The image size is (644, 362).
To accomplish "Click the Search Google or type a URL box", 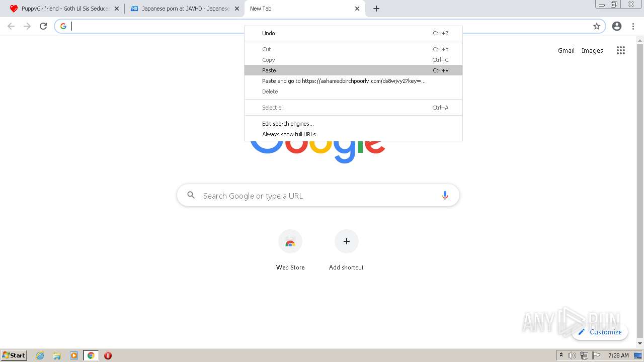I will click(x=318, y=195).
